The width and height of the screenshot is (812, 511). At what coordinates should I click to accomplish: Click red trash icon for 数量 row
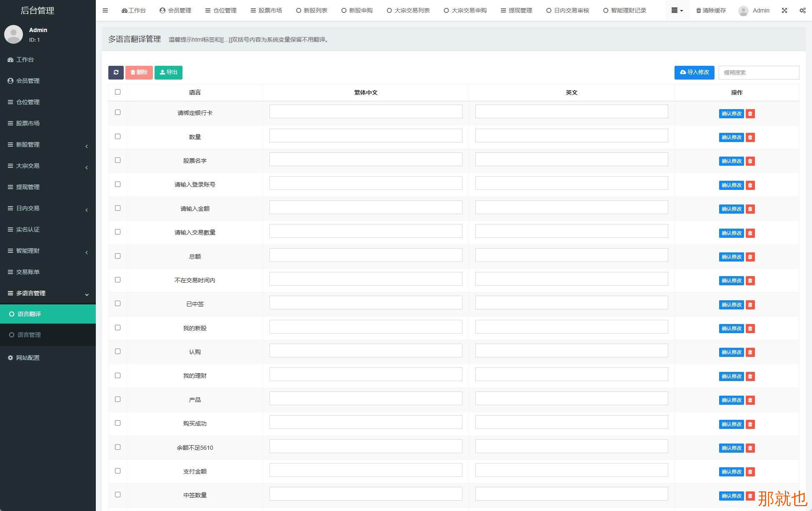[750, 137]
